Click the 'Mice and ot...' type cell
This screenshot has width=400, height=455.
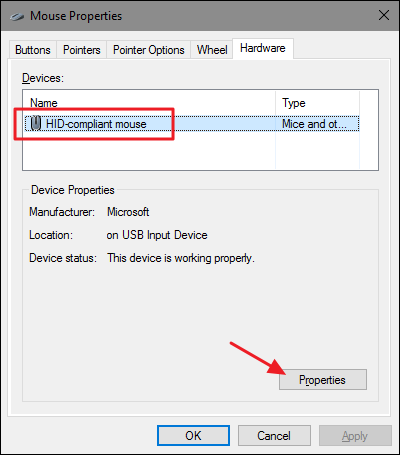(314, 124)
